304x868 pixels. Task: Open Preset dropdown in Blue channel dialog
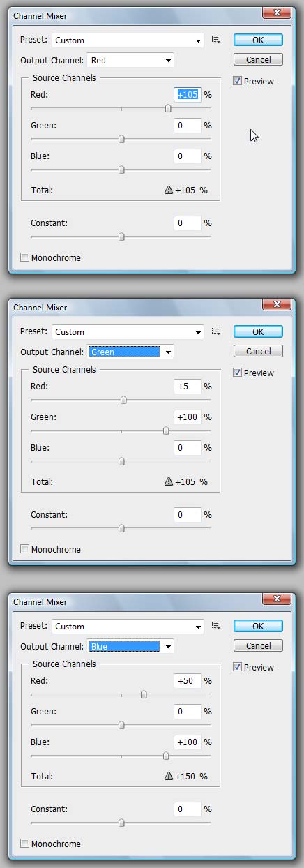128,627
